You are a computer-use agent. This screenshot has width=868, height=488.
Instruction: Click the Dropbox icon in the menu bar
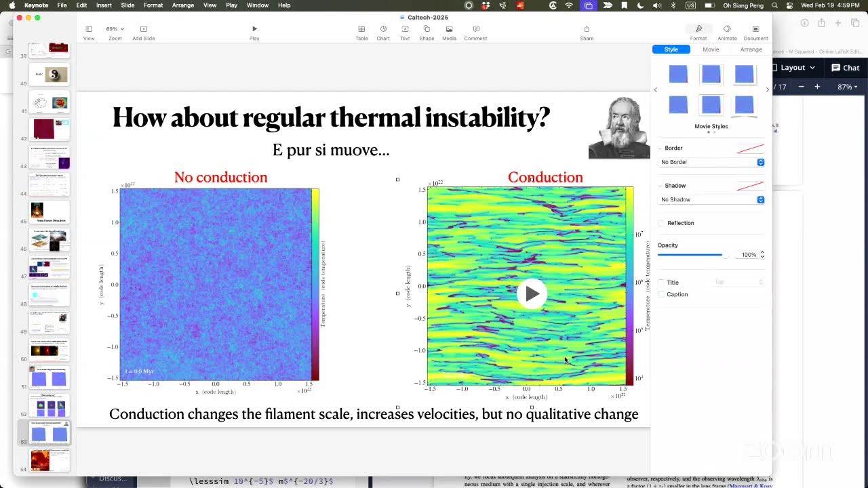(486, 5)
